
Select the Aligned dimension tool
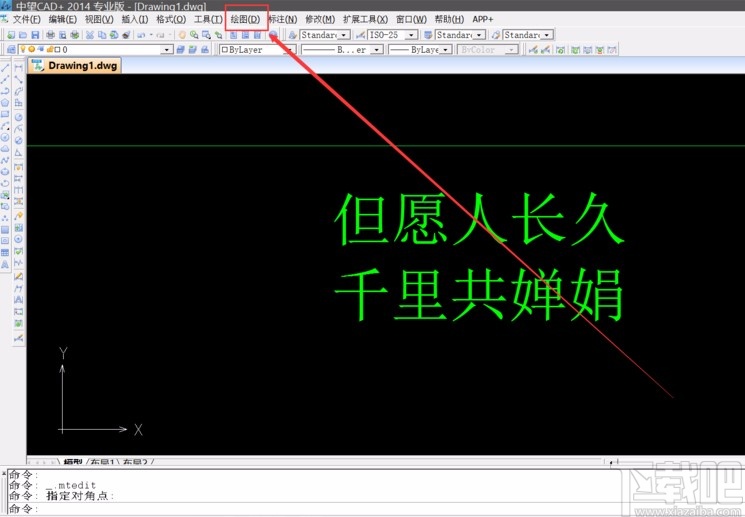click(19, 79)
